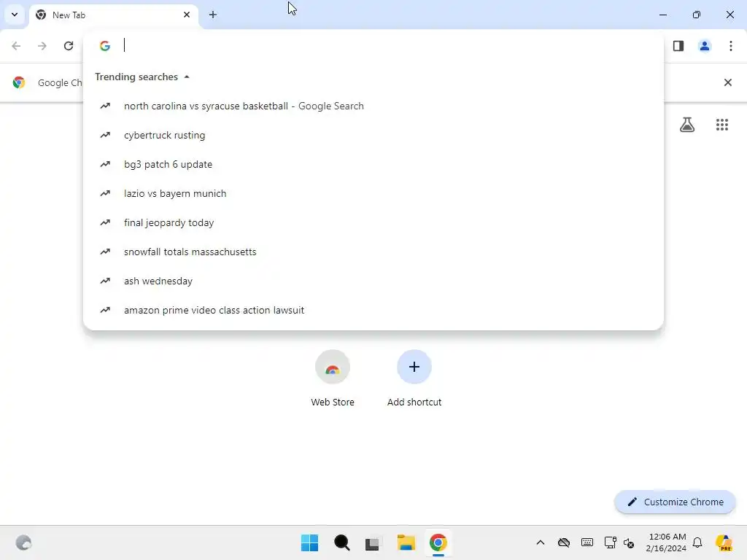Click the back navigation arrow
747x560 pixels.
click(x=16, y=46)
